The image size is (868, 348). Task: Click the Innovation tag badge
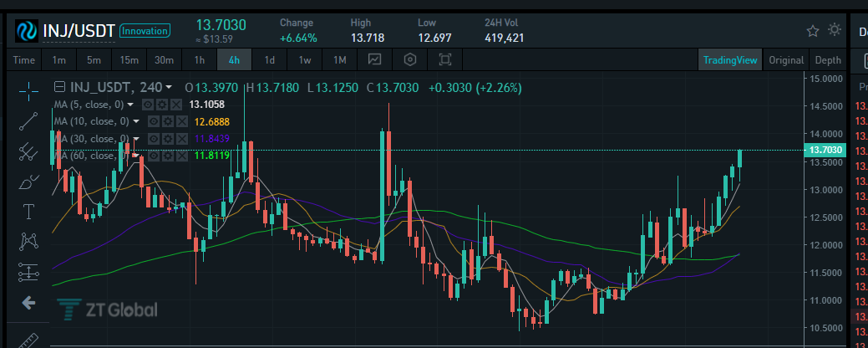tap(145, 31)
